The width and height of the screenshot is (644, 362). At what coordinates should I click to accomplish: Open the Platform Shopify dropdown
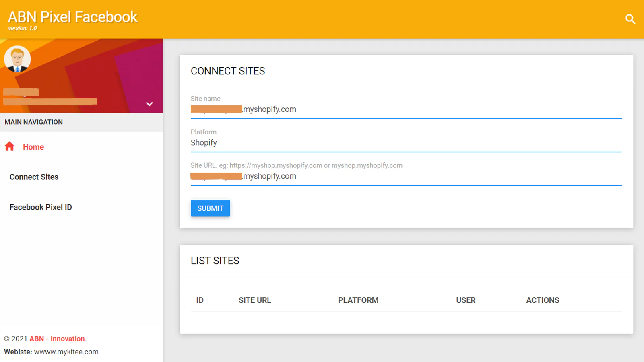[406, 143]
